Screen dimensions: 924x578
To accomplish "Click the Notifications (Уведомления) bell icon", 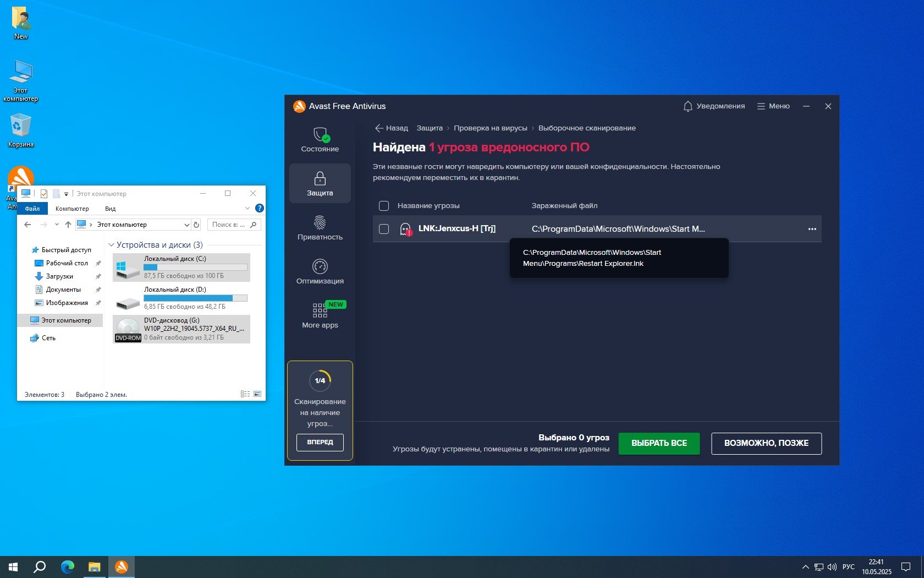I will click(x=687, y=106).
